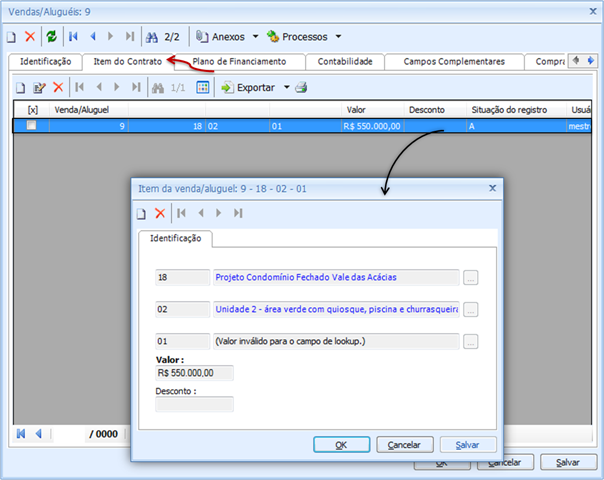604x480 pixels.
Task: Click OK in the item dialog
Action: click(341, 445)
